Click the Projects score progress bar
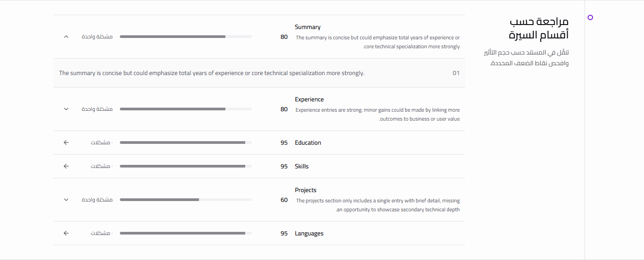644x260 pixels. click(186, 200)
